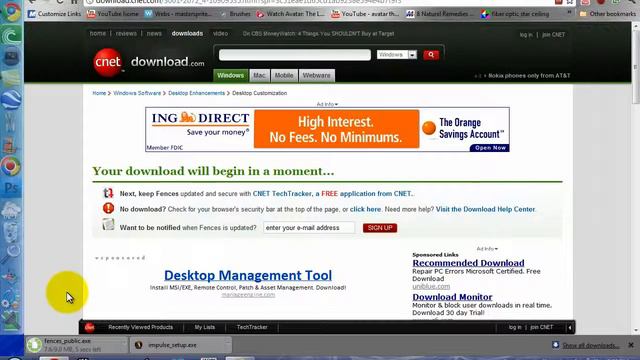Click Show all downloads link
This screenshot has height=360, width=640.
[x=591, y=345]
